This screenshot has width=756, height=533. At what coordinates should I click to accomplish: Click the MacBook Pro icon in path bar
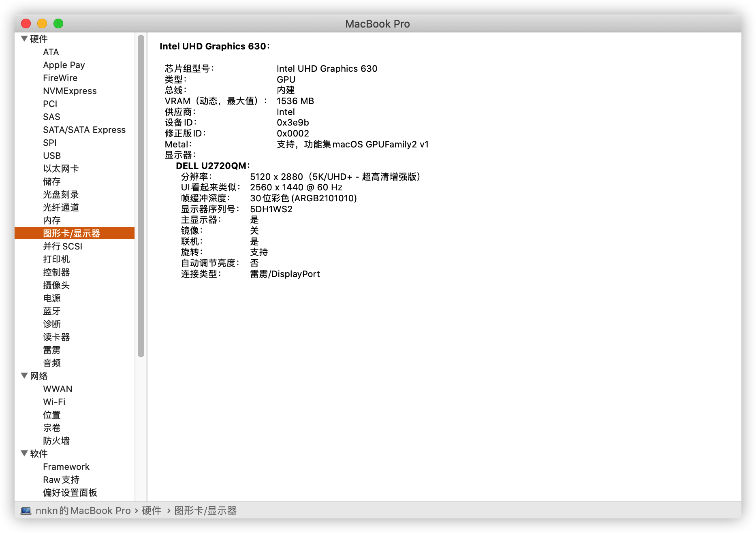click(x=26, y=511)
